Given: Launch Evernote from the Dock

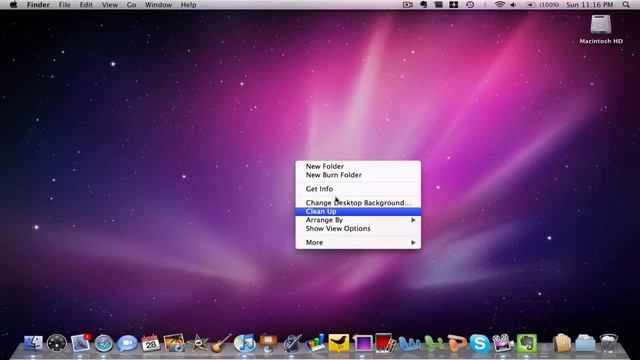Looking at the screenshot, I should point(527,343).
